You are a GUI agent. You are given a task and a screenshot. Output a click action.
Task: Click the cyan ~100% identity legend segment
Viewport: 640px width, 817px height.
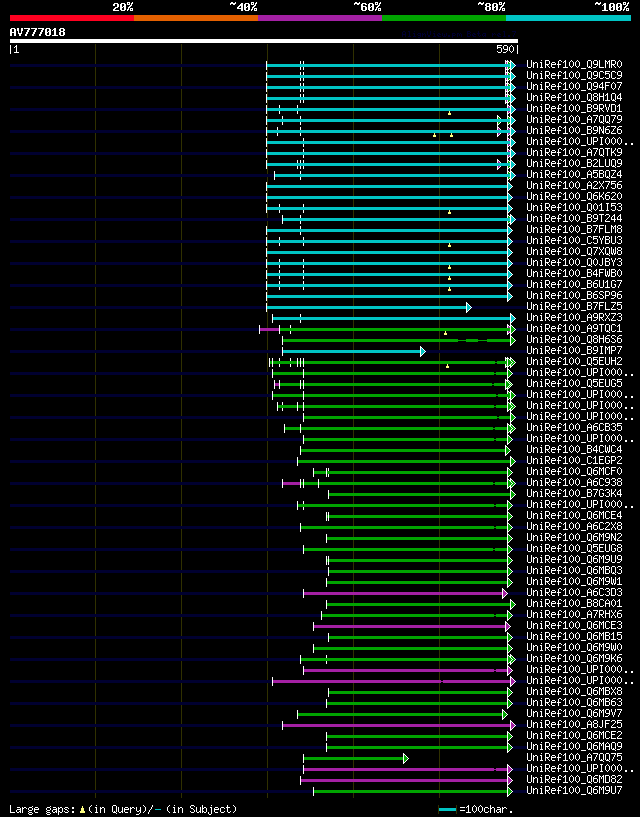tap(569, 18)
